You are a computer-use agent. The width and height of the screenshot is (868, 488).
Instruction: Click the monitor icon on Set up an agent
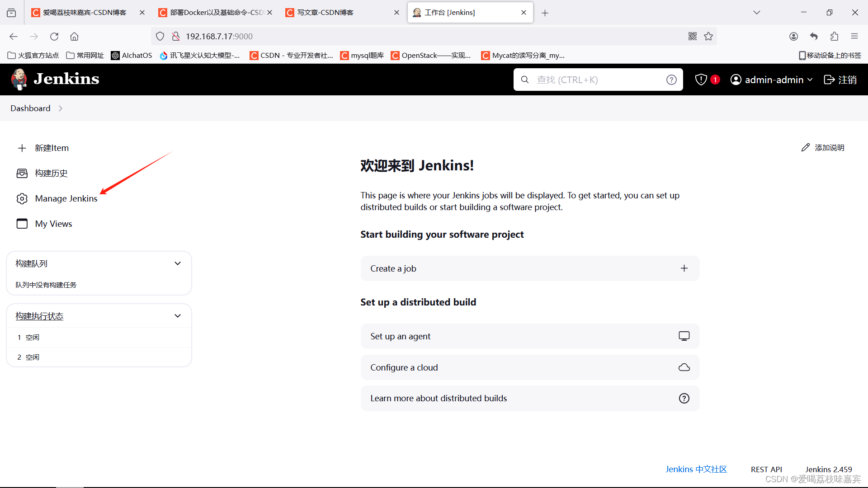click(684, 336)
